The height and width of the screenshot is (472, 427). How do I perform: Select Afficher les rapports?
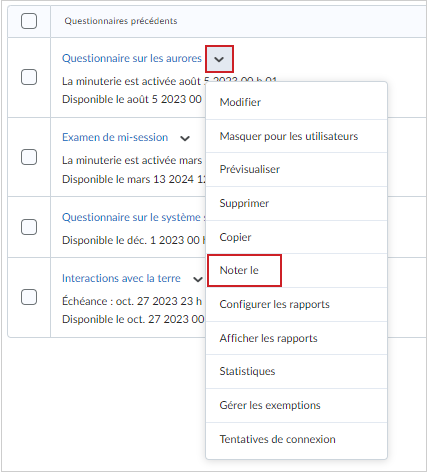click(296, 338)
